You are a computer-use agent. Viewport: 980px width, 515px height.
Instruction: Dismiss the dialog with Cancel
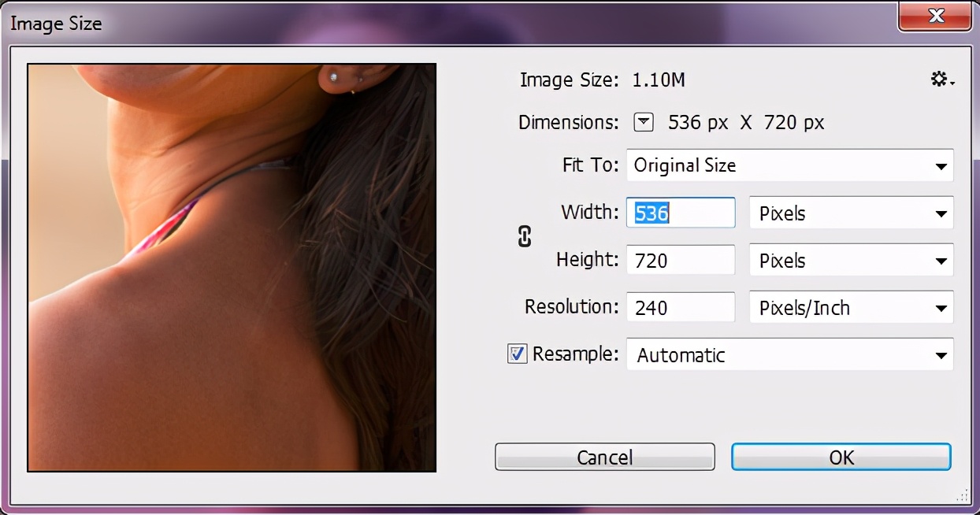[604, 457]
